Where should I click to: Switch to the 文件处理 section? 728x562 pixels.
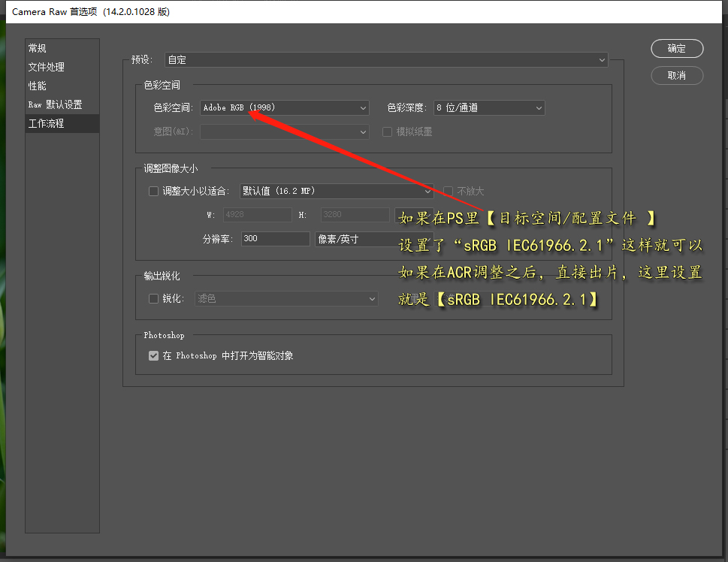tap(47, 67)
